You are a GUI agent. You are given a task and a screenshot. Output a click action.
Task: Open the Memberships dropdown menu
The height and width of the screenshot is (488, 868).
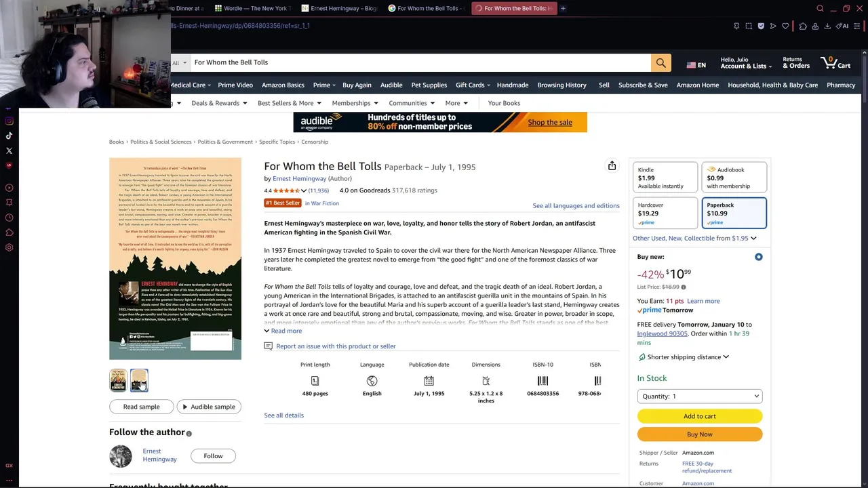355,103
